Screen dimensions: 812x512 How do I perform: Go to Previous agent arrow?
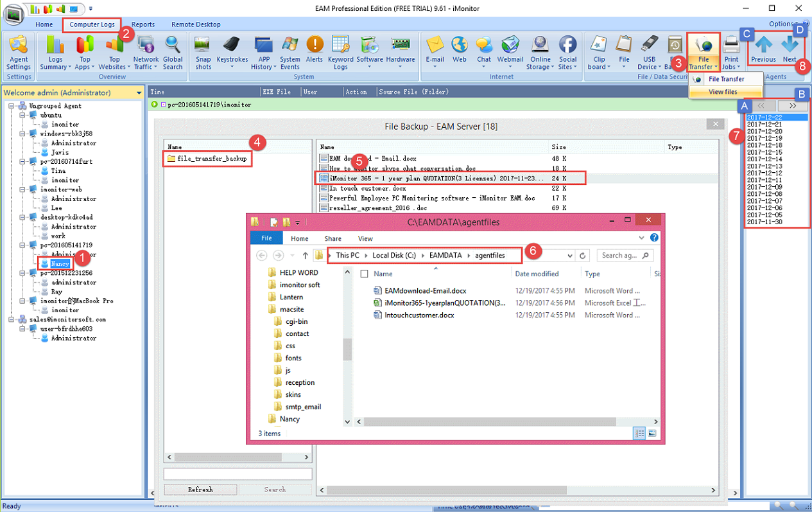click(763, 49)
